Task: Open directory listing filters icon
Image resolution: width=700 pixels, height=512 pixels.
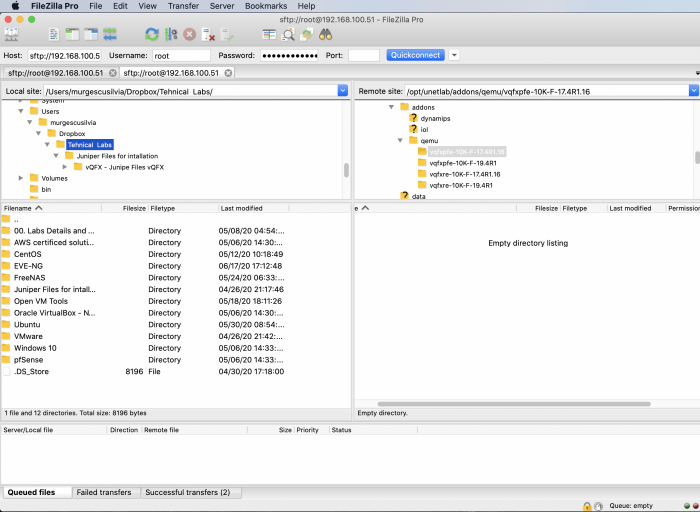Action: tap(269, 34)
